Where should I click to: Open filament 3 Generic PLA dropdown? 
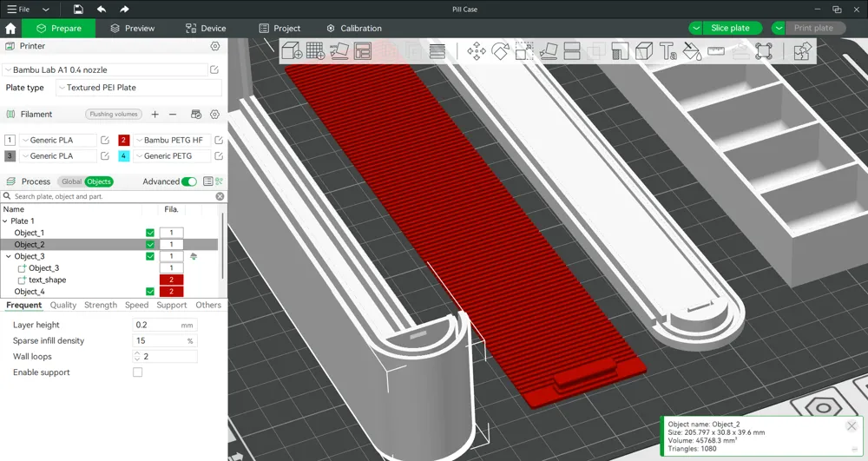[58, 155]
